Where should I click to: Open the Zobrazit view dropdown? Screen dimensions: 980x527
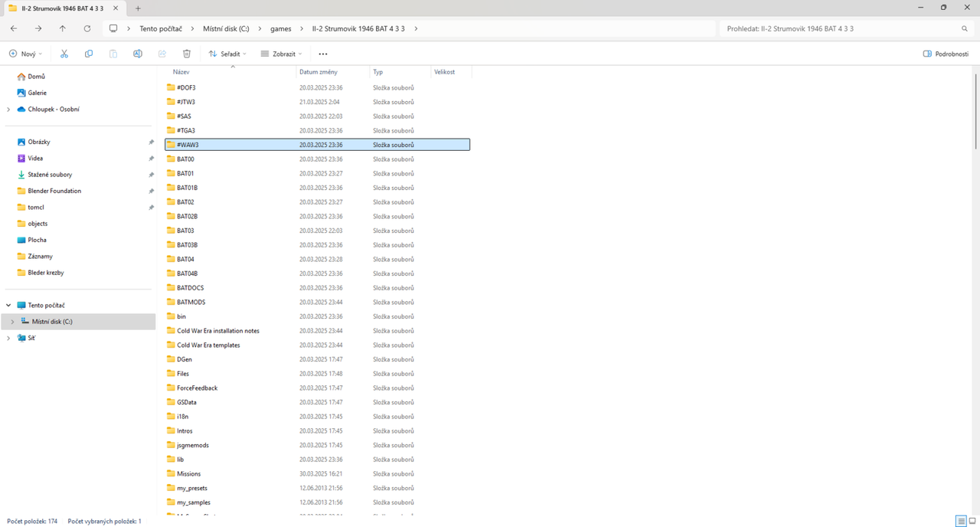281,54
